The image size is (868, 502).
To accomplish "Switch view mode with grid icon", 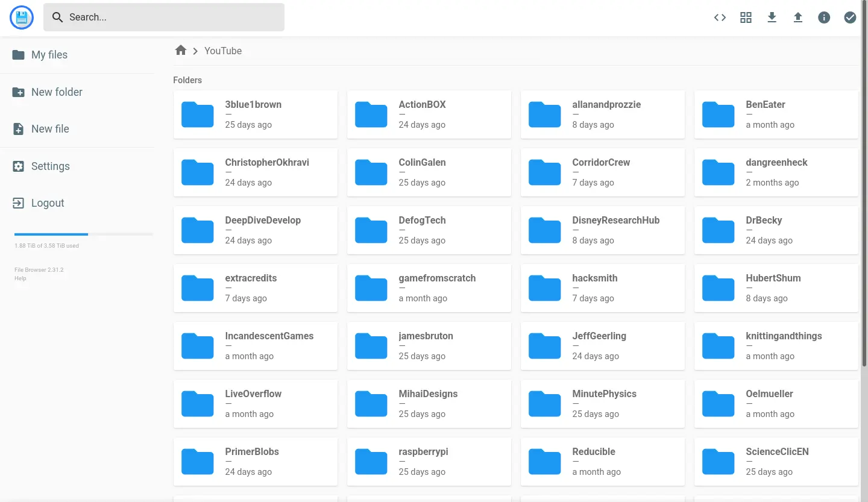I will [746, 17].
